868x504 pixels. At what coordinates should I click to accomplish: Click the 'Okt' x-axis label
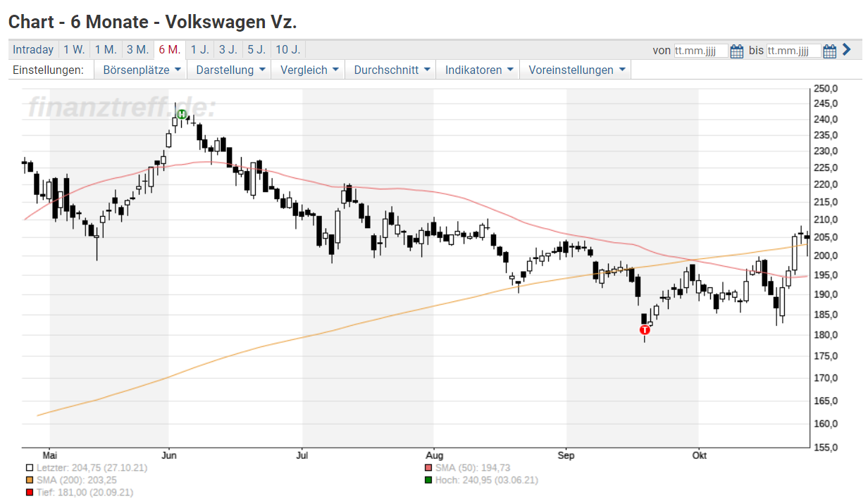tap(699, 455)
